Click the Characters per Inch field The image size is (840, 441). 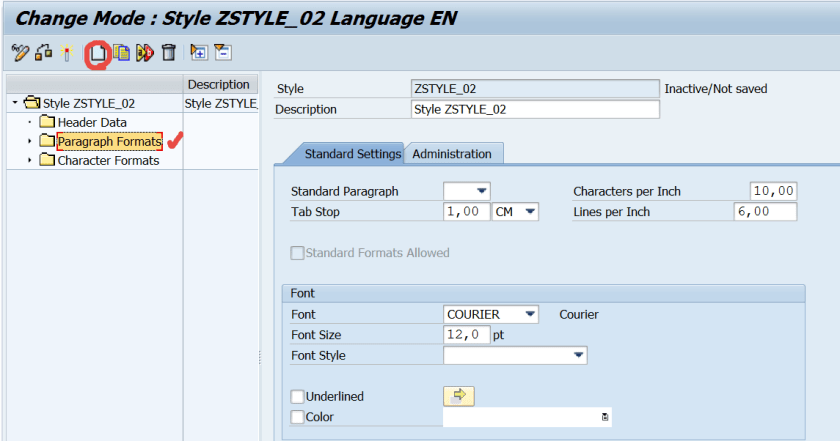(772, 191)
